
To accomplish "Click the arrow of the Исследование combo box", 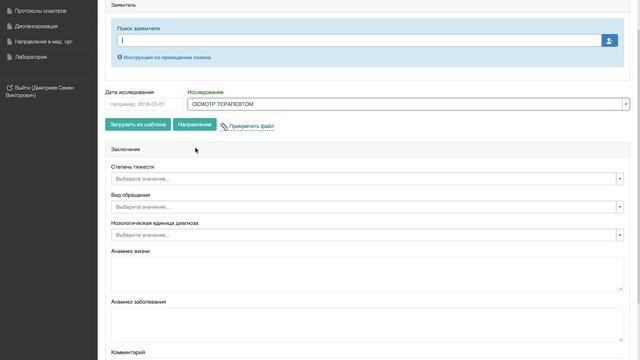I will (x=626, y=104).
